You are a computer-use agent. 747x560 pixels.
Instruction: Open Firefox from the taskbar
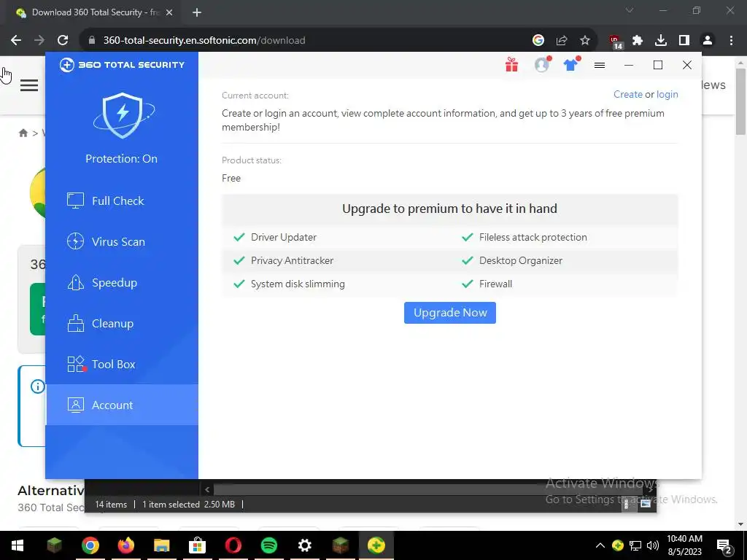tap(125, 545)
